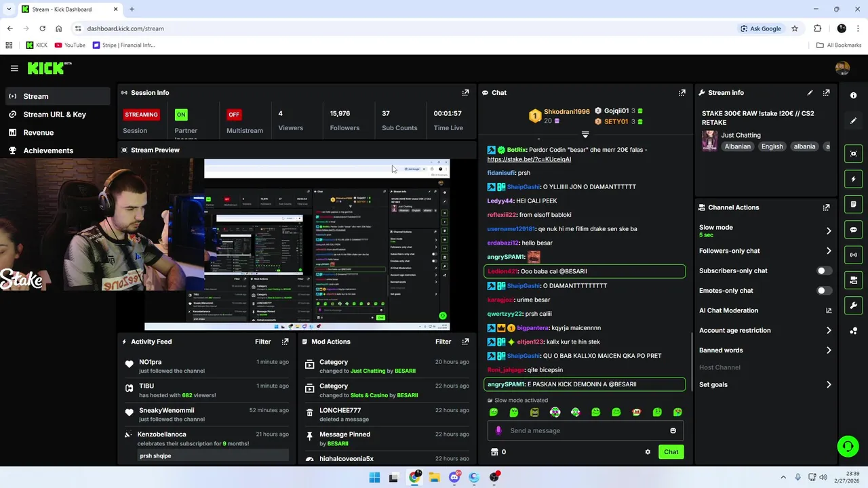Pop out the Stream info panel

click(826, 93)
